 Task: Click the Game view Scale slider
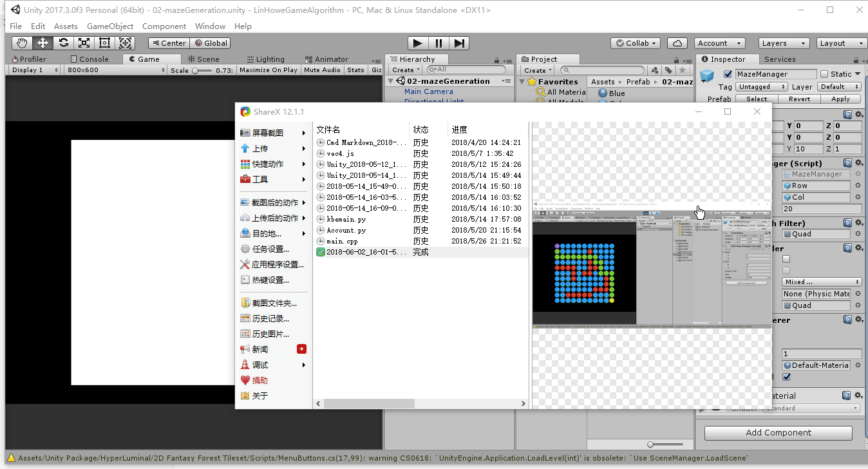pyautogui.click(x=202, y=70)
